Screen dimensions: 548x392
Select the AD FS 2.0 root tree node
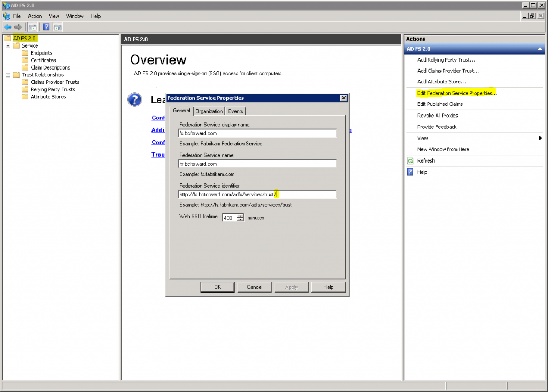pyautogui.click(x=25, y=38)
